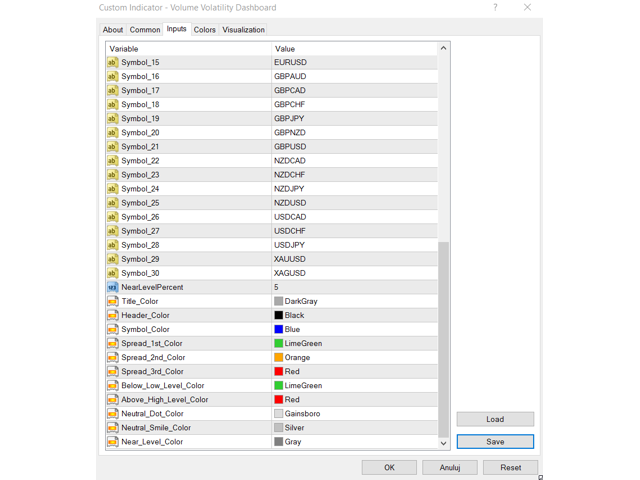This screenshot has width=640, height=480.
Task: Click the vertical scrollbar thumb
Action: point(444,339)
